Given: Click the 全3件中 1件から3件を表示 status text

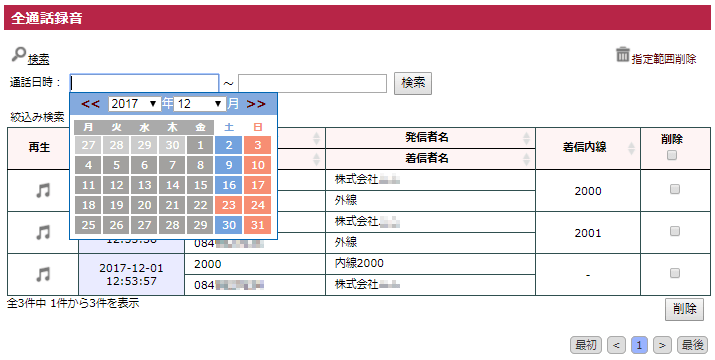Looking at the screenshot, I should tap(73, 303).
